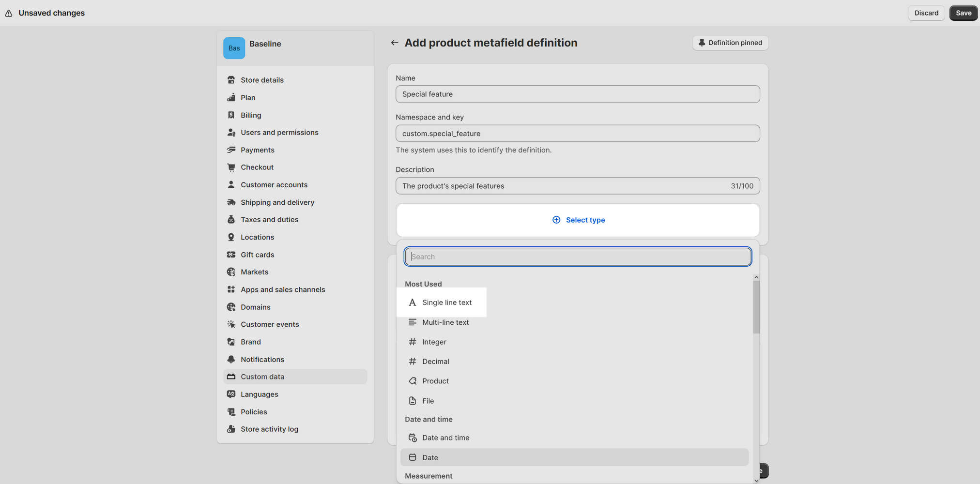The image size is (980, 484).
Task: Open the Select type picker
Action: click(x=578, y=220)
